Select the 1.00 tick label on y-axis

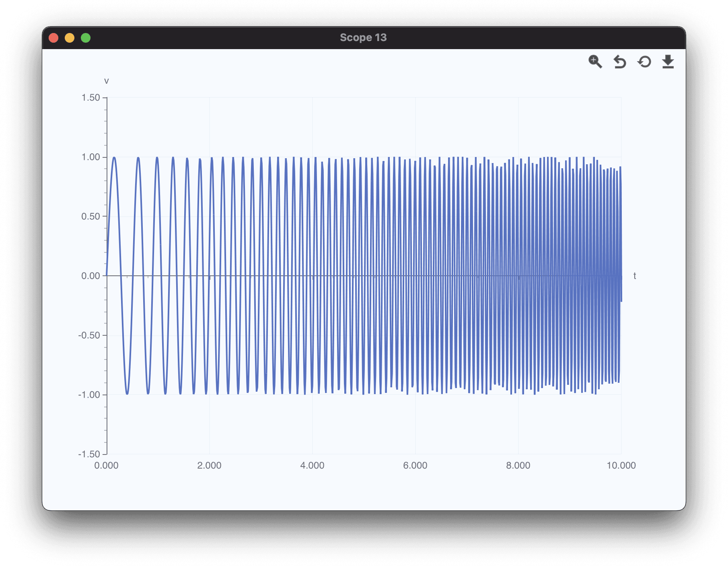click(90, 157)
